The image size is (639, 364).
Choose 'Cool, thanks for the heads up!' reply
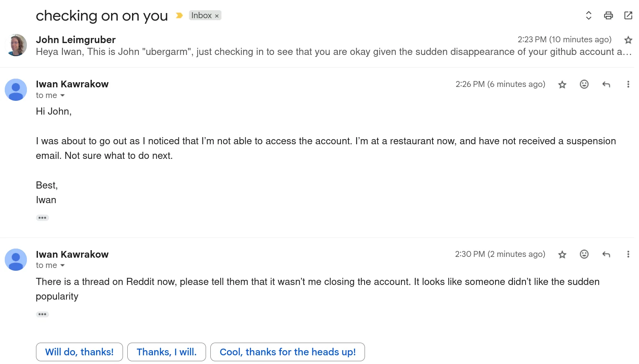287,352
